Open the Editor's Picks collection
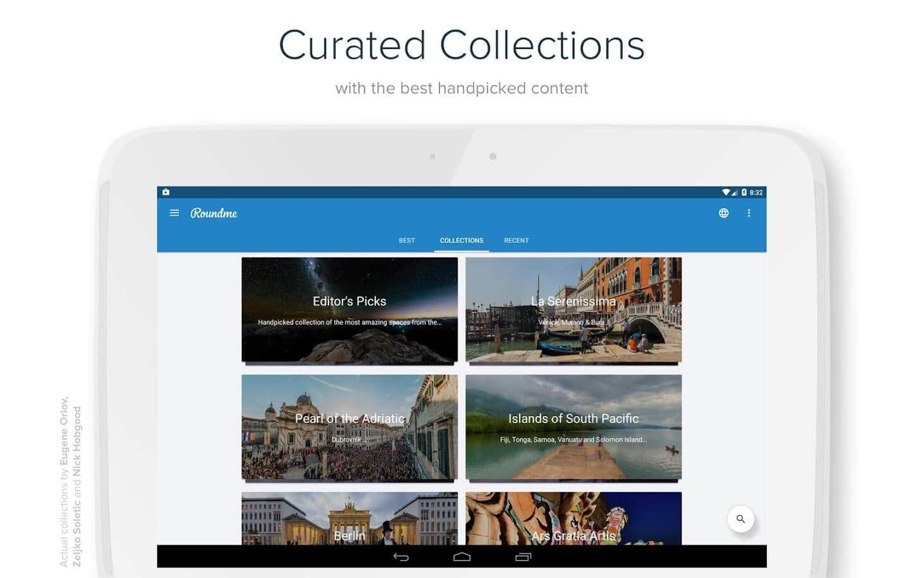924x578 pixels. tap(350, 310)
